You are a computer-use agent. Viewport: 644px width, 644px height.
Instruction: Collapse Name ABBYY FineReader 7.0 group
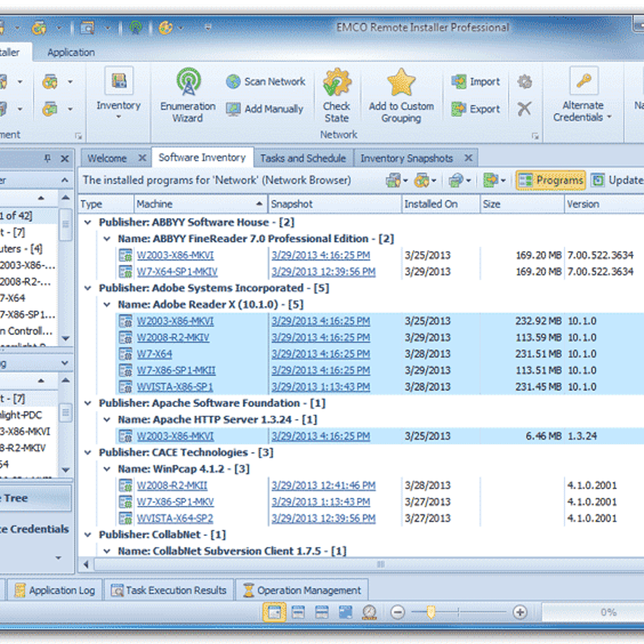coord(107,239)
